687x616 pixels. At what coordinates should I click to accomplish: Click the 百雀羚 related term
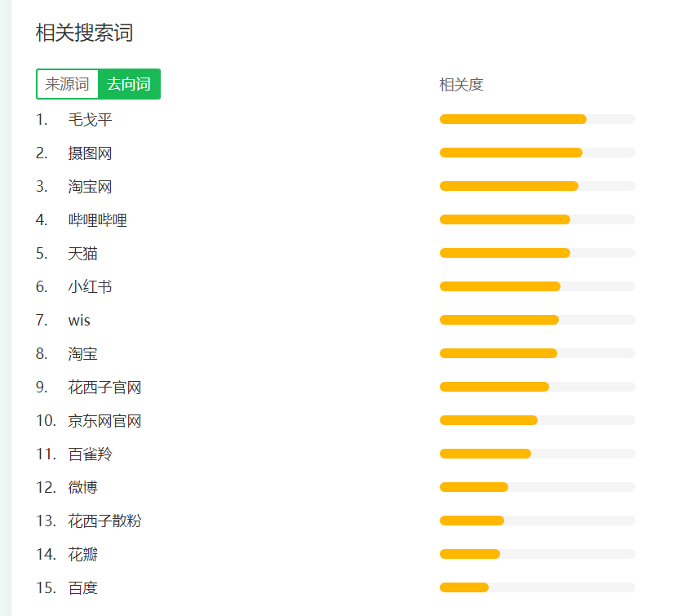tap(91, 454)
